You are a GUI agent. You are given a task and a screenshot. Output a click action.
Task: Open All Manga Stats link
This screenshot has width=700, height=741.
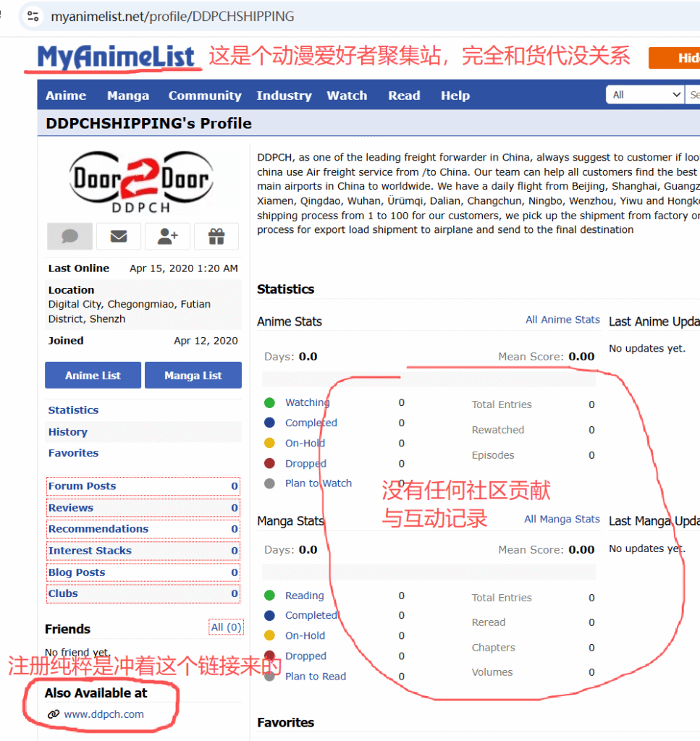click(562, 520)
